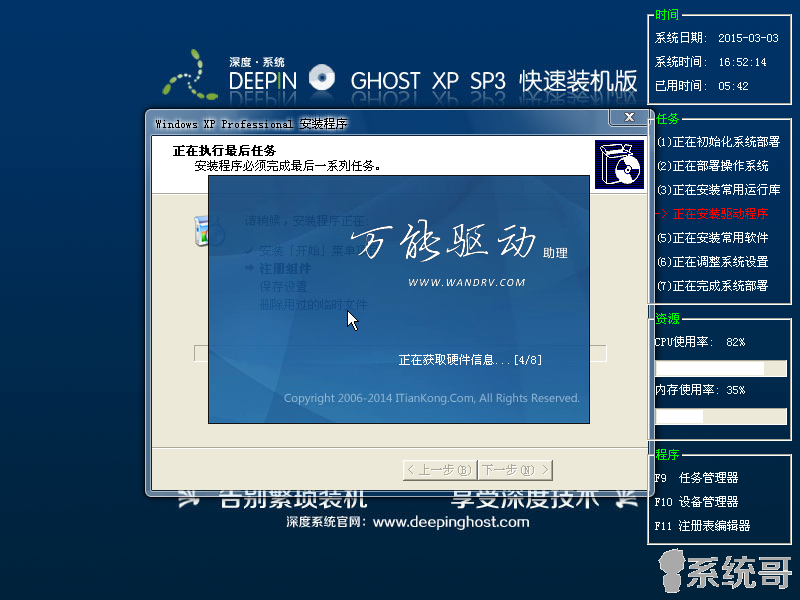Click the CPU使用率 usage bar

pos(721,368)
